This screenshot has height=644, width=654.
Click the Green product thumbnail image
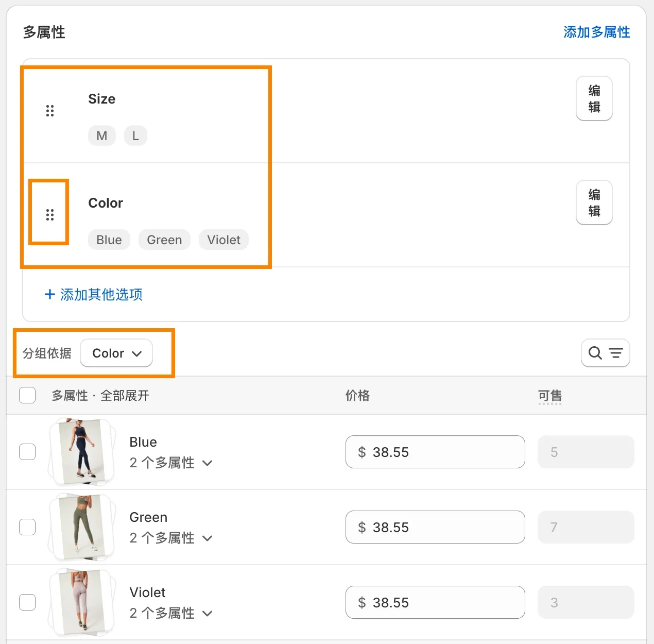(x=81, y=527)
